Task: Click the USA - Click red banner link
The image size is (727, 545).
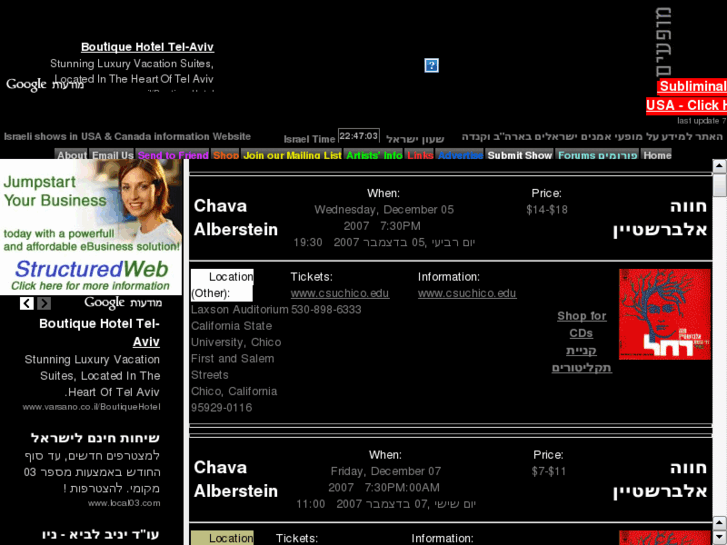Action: coord(686,105)
